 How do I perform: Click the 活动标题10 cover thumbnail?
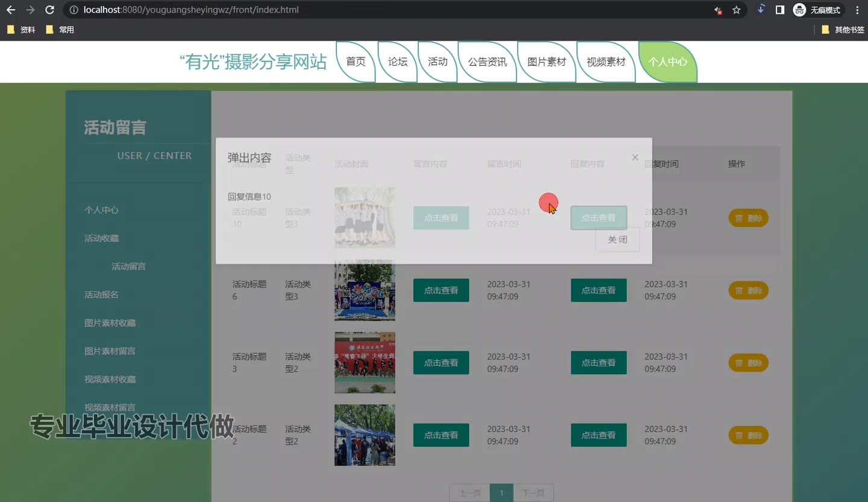(x=365, y=218)
